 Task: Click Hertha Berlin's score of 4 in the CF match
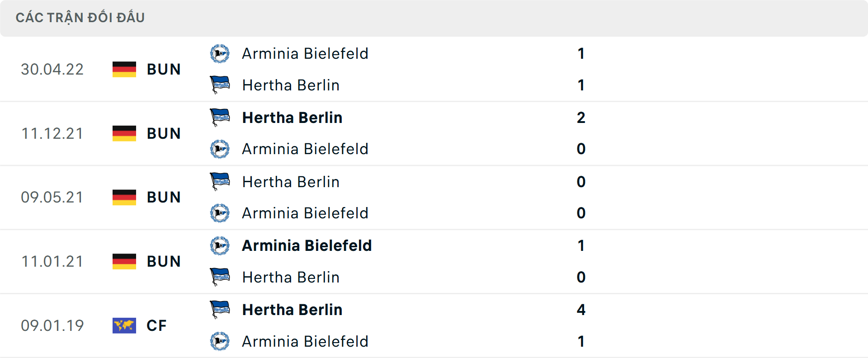tap(581, 310)
